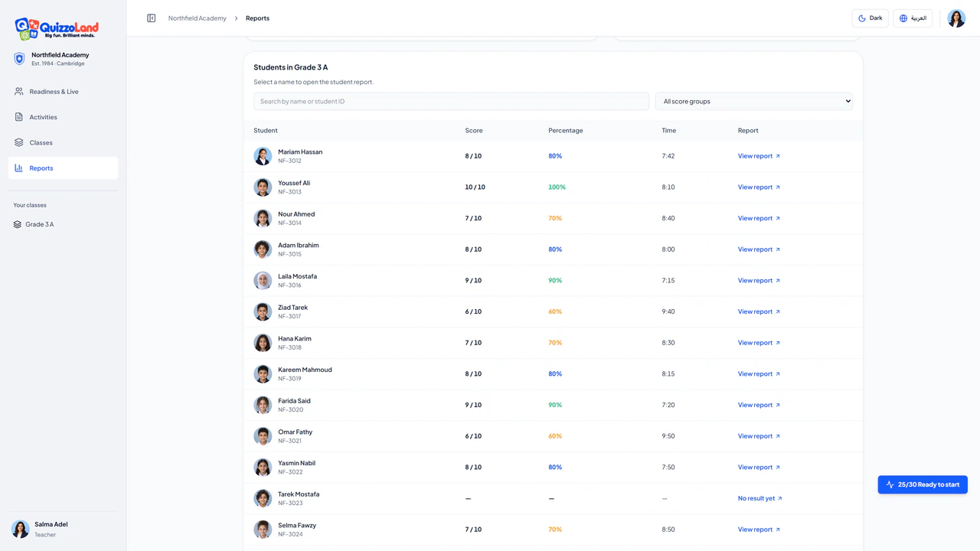Go to Activities in the sidebar
This screenshot has height=551, width=980.
tap(63, 117)
